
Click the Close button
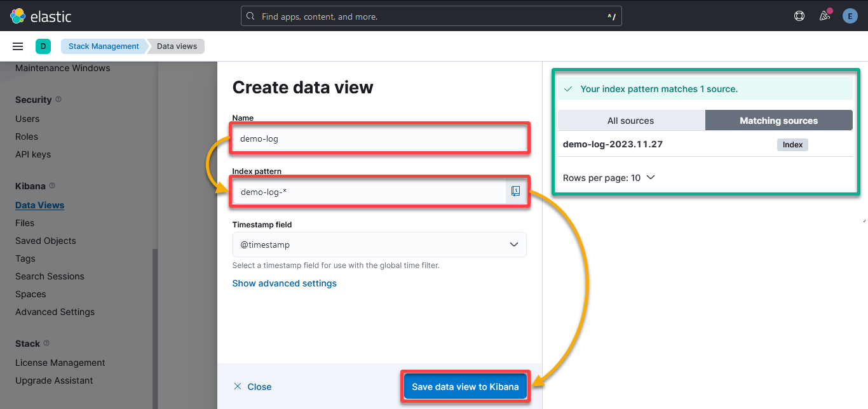click(252, 386)
